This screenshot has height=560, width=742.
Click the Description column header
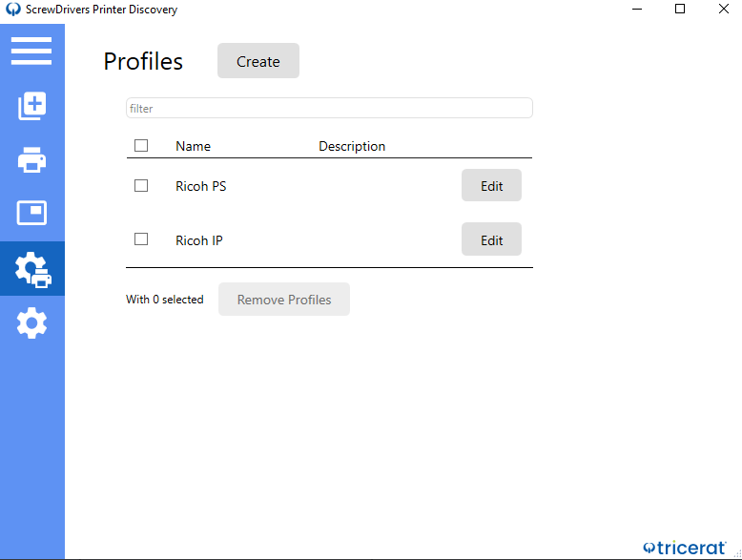coord(352,146)
